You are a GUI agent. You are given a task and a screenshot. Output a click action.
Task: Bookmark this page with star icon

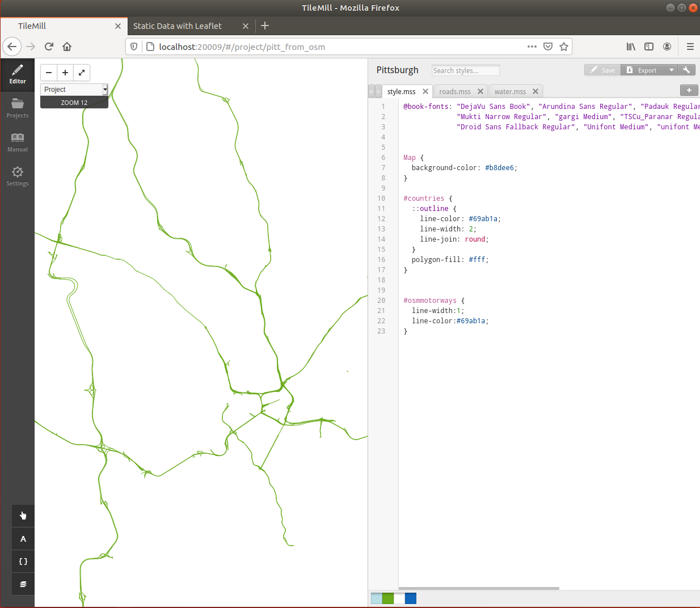(564, 47)
